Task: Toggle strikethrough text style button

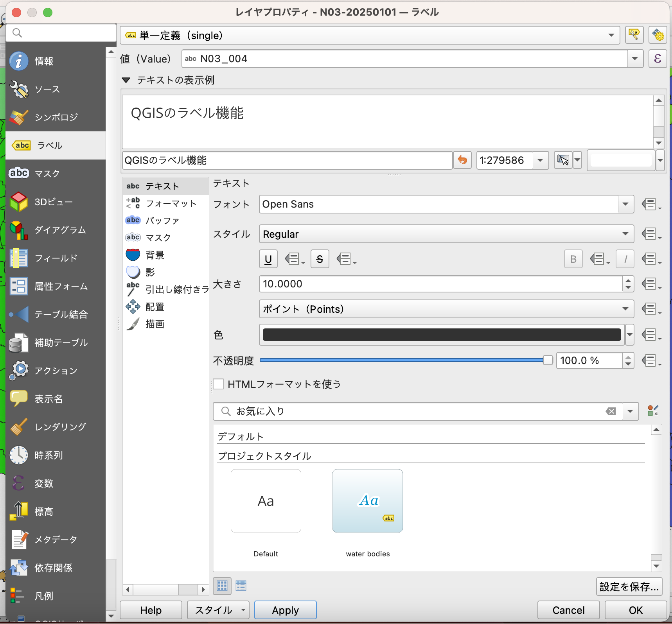Action: tap(320, 259)
